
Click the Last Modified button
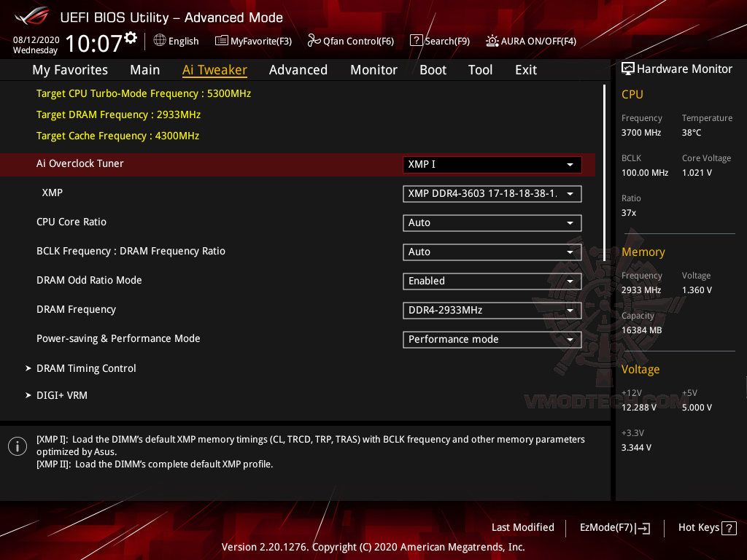tap(522, 528)
